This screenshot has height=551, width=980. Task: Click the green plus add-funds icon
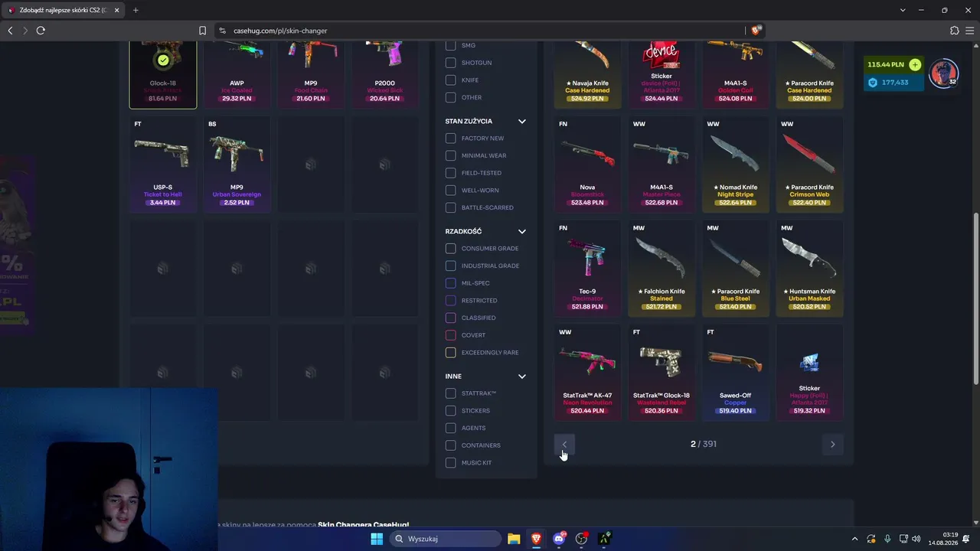tap(915, 65)
